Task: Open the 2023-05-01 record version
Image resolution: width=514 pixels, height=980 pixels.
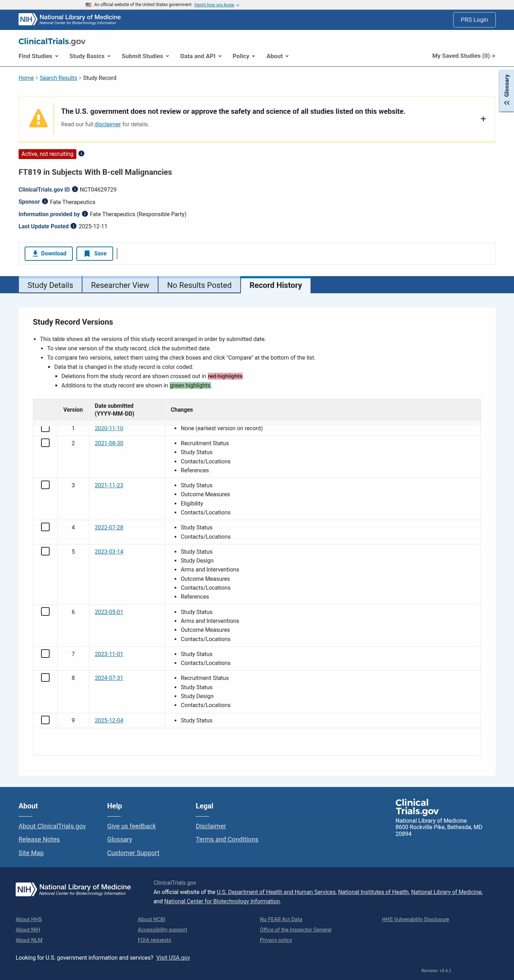Action: click(x=109, y=612)
